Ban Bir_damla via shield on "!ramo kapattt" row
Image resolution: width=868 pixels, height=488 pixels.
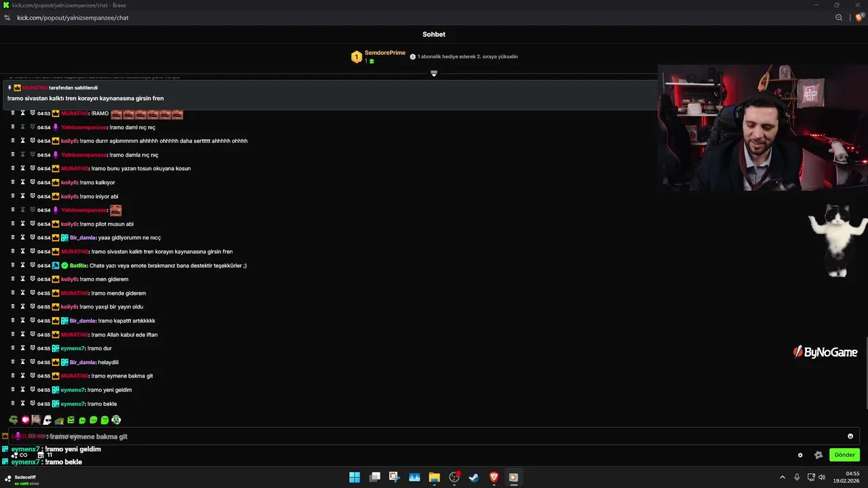click(x=32, y=321)
